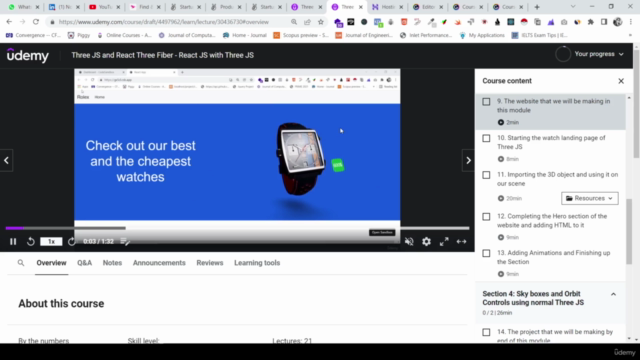This screenshot has height=360, width=640.
Task: Open Your progress dropdown
Action: coord(590,54)
